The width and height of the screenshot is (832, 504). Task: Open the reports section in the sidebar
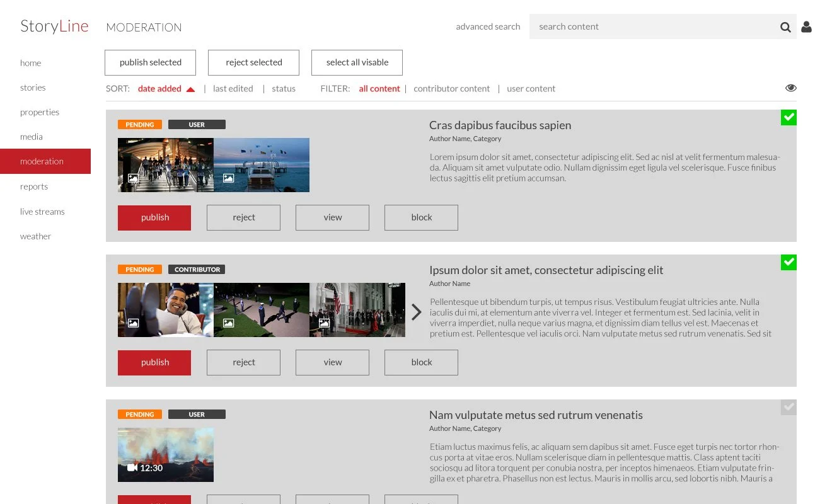point(34,186)
